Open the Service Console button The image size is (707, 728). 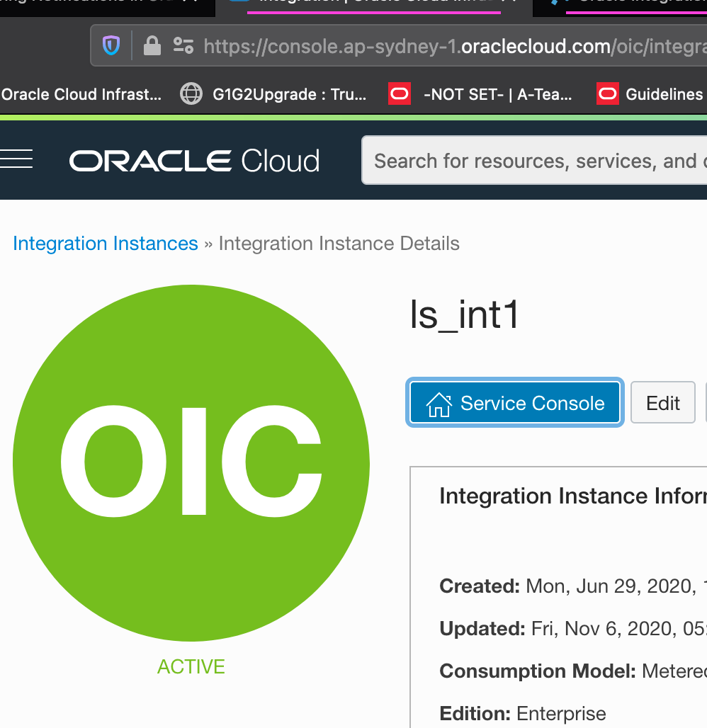(x=515, y=402)
